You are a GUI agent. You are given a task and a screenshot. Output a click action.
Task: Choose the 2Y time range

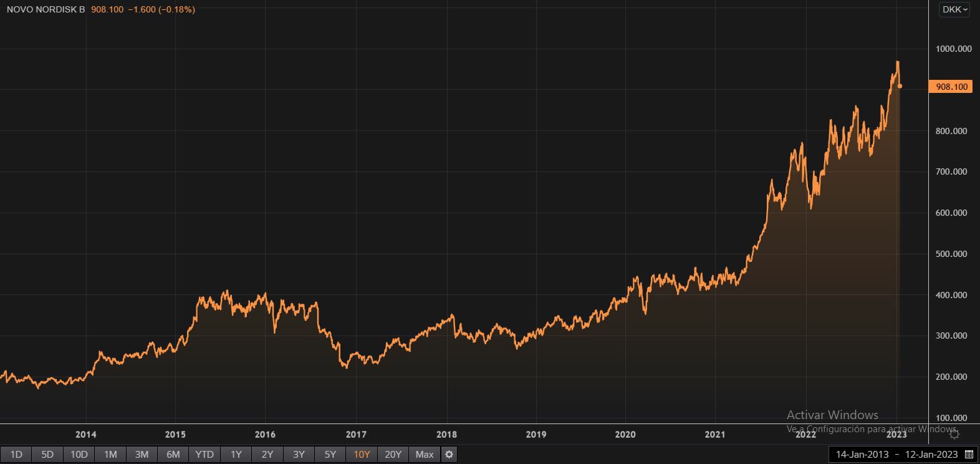tap(267, 454)
